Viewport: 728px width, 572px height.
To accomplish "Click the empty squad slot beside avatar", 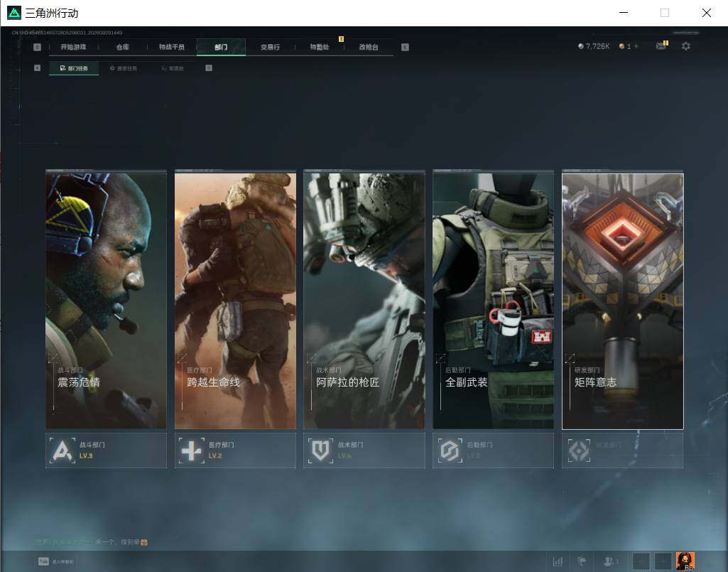I will click(663, 561).
